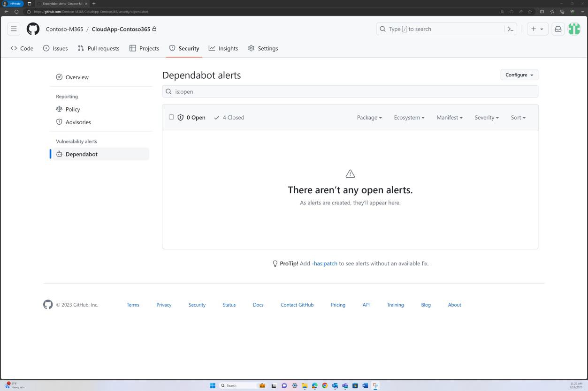Click the -has:patch ProTip link
This screenshot has width=588, height=391.
pyautogui.click(x=324, y=263)
